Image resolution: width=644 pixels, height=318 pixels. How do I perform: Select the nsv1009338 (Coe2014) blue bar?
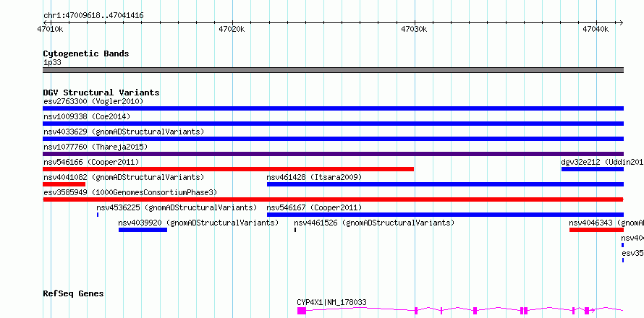pos(333,124)
